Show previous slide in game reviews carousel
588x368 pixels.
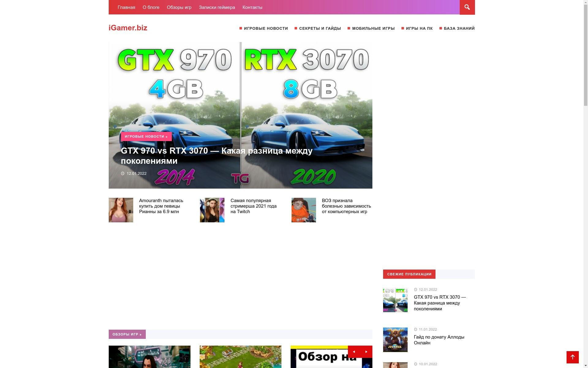point(354,352)
